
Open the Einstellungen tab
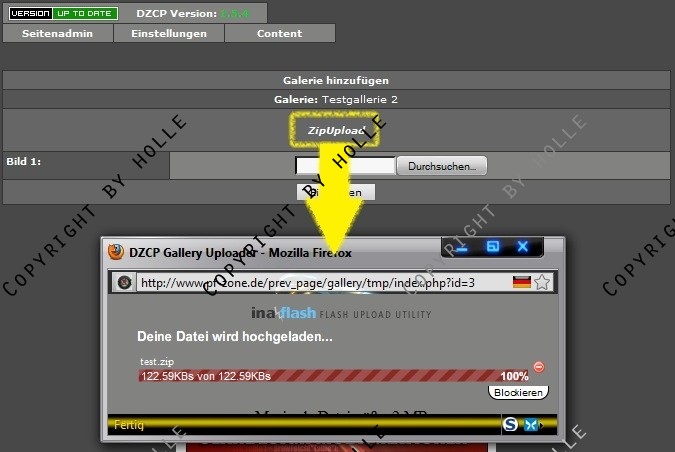coord(170,33)
